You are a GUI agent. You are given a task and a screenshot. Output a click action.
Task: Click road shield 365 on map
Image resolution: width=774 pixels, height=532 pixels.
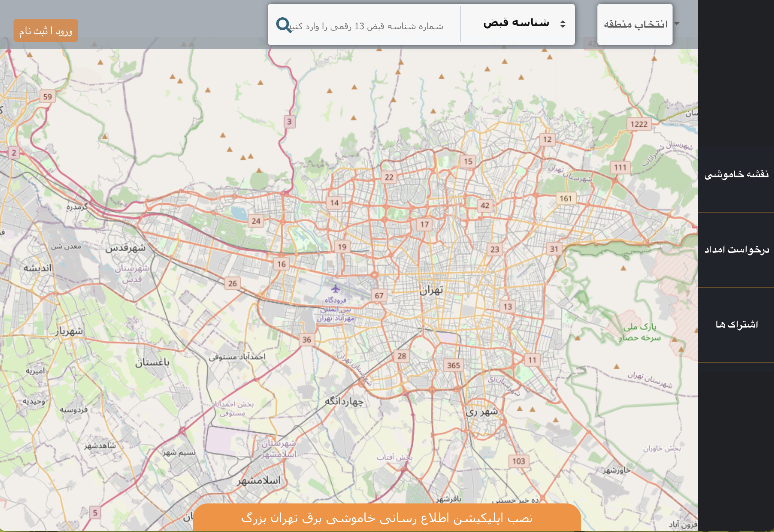click(x=454, y=365)
